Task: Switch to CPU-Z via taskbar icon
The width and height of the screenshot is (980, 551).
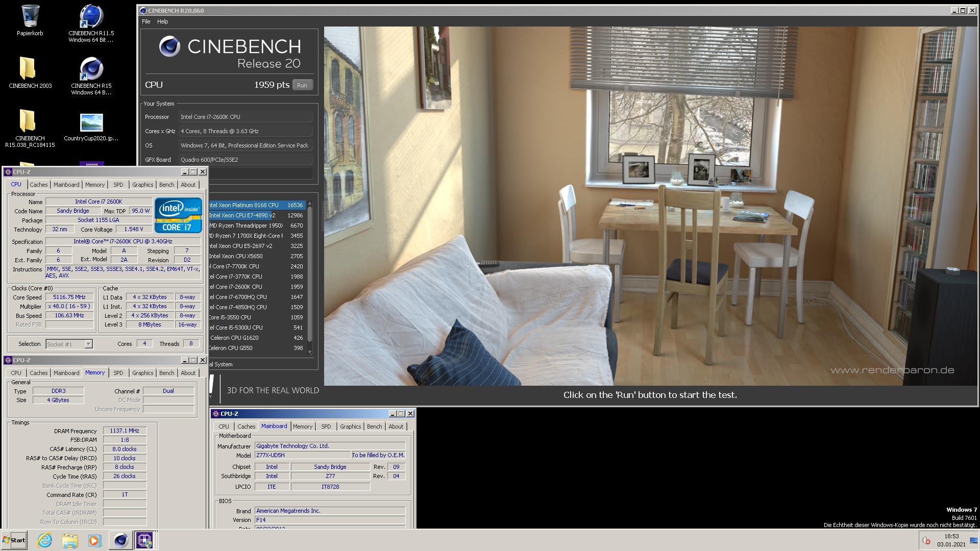Action: pos(144,540)
